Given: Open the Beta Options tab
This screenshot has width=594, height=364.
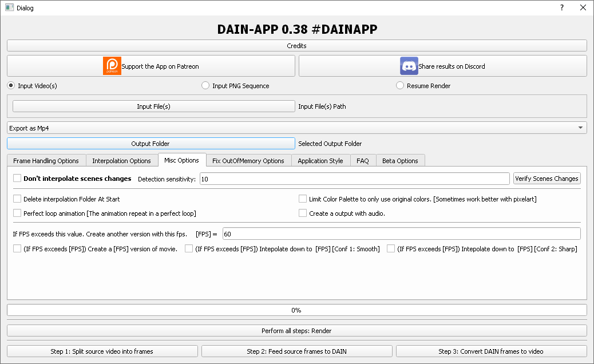Looking at the screenshot, I should [400, 161].
